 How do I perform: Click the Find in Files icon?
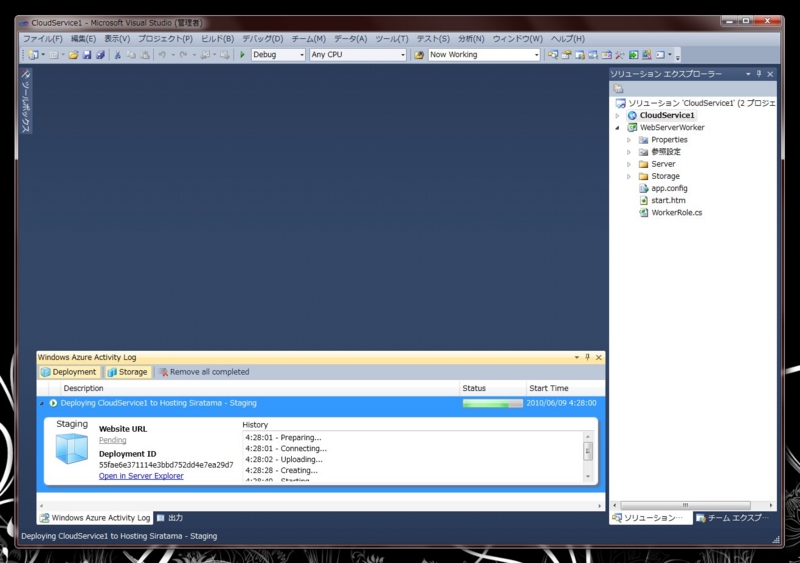pyautogui.click(x=419, y=55)
